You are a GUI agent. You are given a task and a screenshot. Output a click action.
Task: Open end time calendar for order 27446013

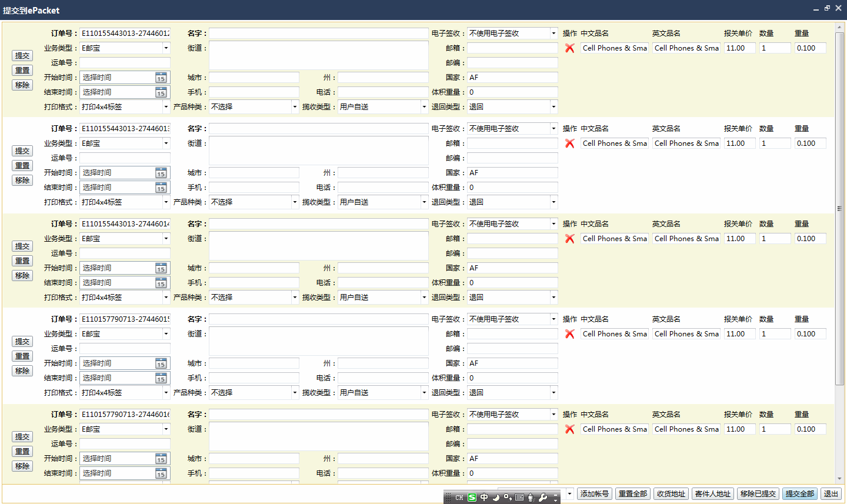[161, 188]
